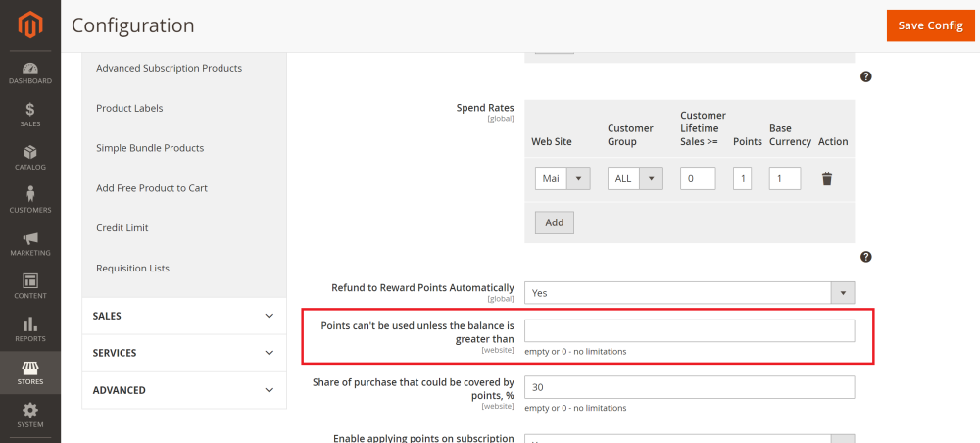This screenshot has width=980, height=443.
Task: Open the Customer Group dropdown showing ALL
Action: pos(635,178)
